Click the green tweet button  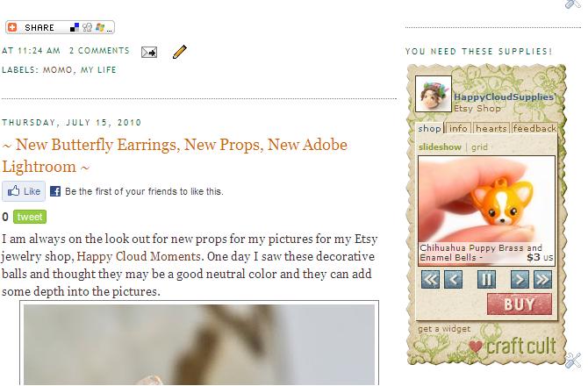click(x=30, y=217)
